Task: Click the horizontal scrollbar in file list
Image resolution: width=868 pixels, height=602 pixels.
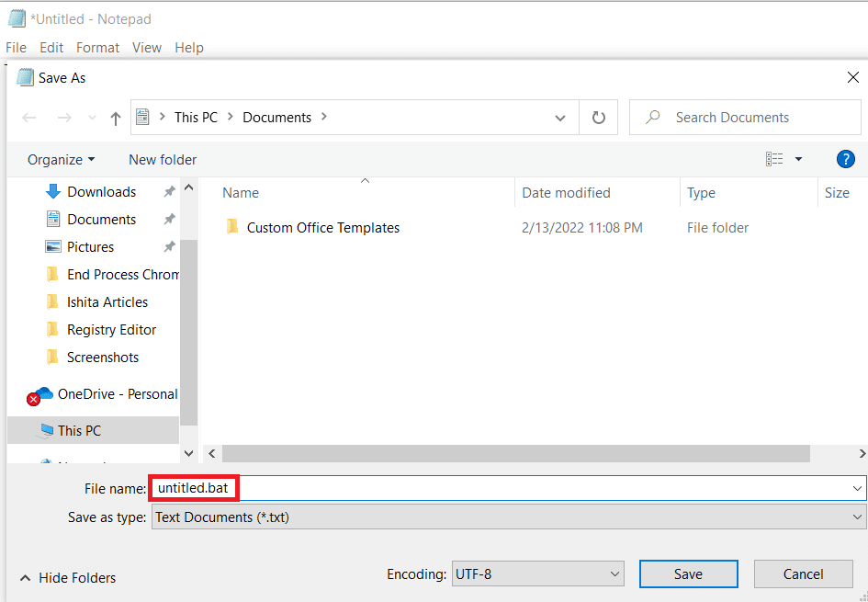Action: click(x=516, y=454)
